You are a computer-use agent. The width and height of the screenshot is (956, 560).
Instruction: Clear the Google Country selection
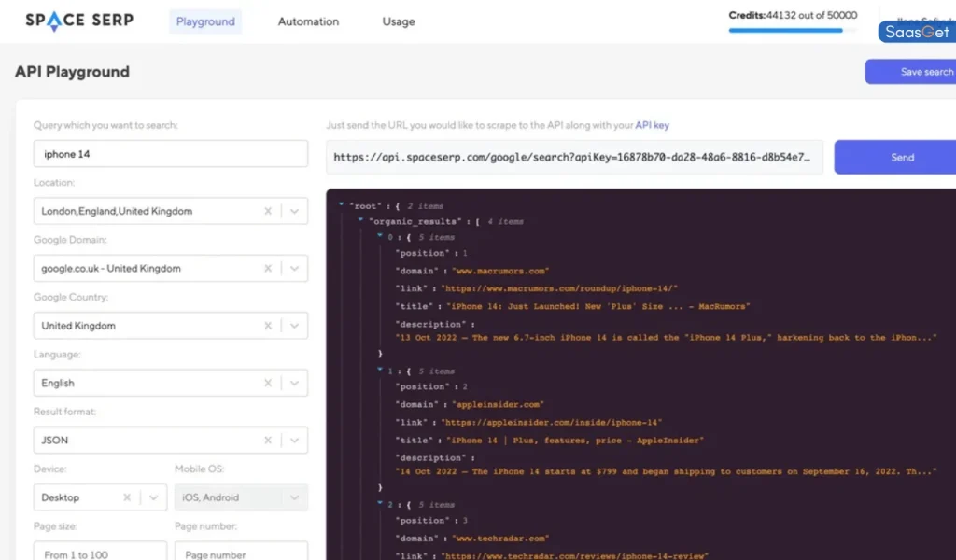click(268, 326)
